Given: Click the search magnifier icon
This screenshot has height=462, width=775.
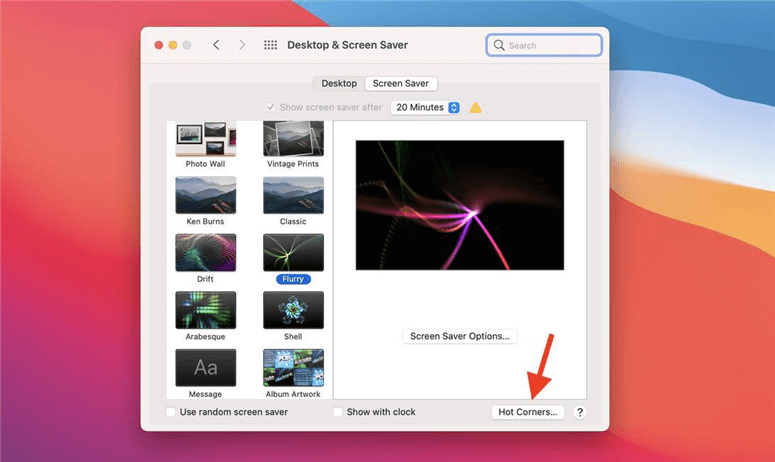Looking at the screenshot, I should click(499, 45).
